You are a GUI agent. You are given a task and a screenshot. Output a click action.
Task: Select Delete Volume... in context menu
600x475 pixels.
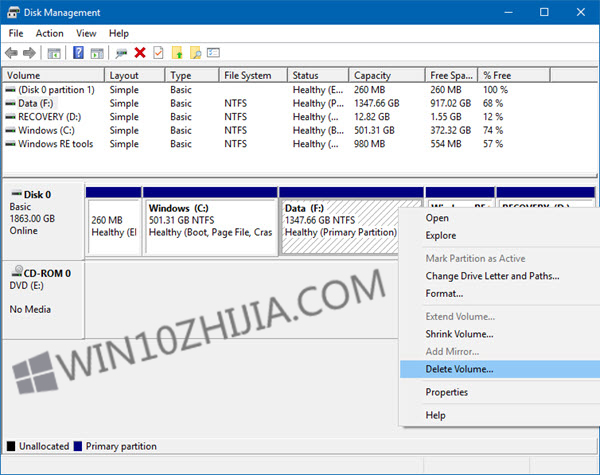[x=500, y=369]
